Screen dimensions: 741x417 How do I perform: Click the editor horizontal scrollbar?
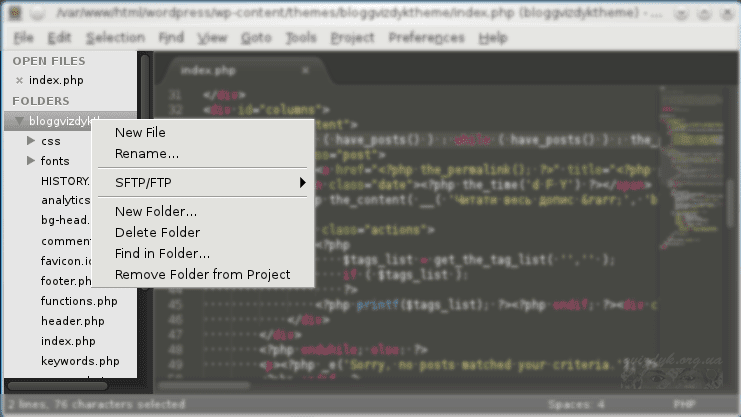pyautogui.click(x=204, y=386)
